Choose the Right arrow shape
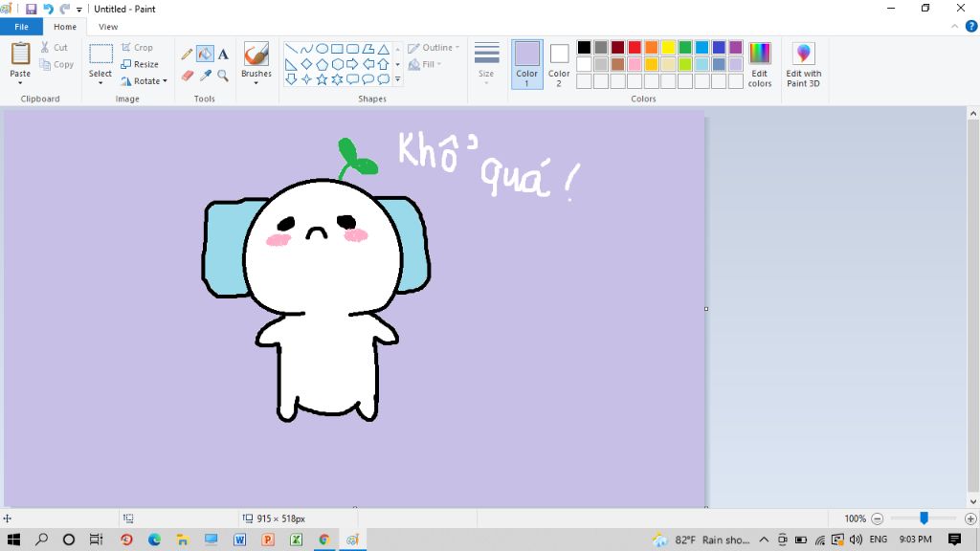Image resolution: width=980 pixels, height=551 pixels. click(352, 64)
